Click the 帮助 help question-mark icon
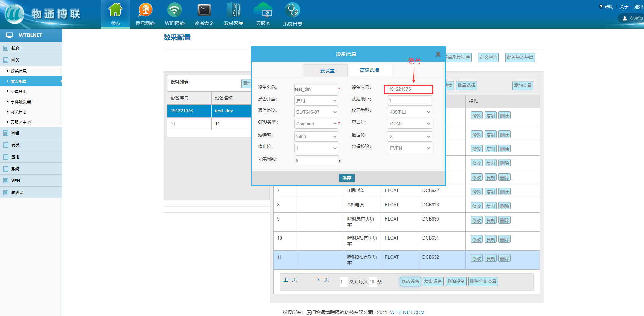This screenshot has height=316, width=644. point(601,7)
